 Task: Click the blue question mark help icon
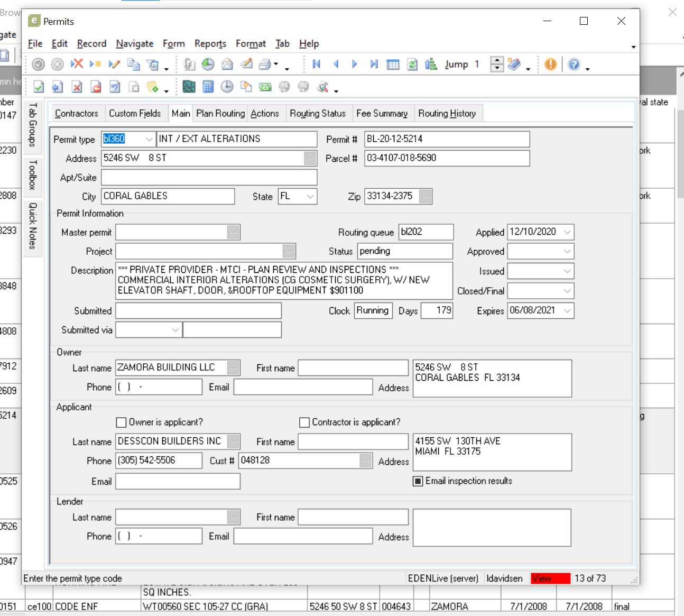574,65
